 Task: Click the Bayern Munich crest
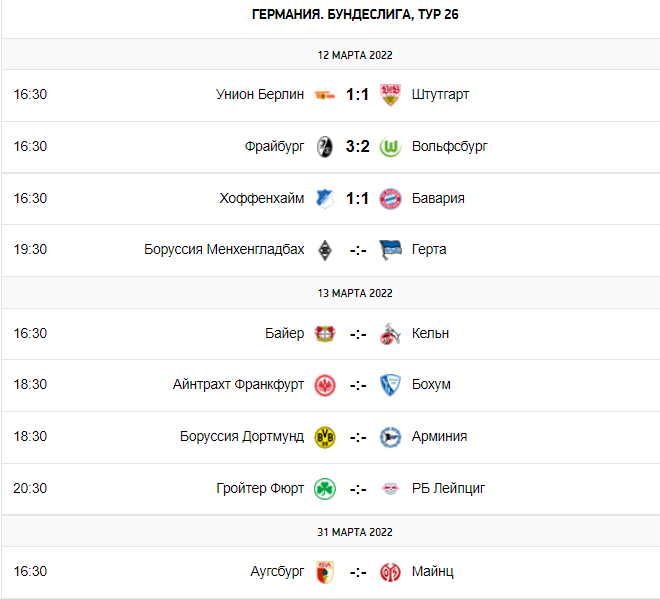391,198
